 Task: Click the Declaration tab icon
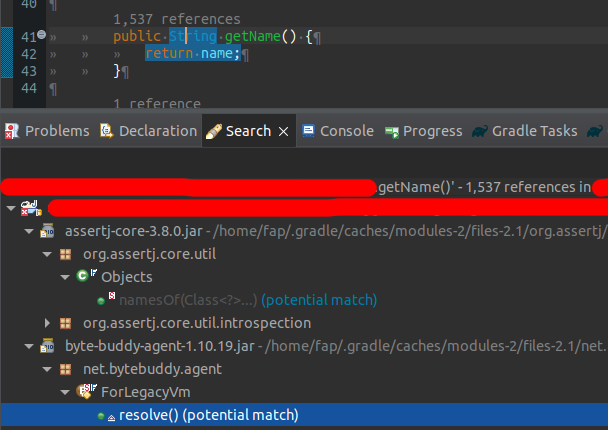pyautogui.click(x=106, y=131)
